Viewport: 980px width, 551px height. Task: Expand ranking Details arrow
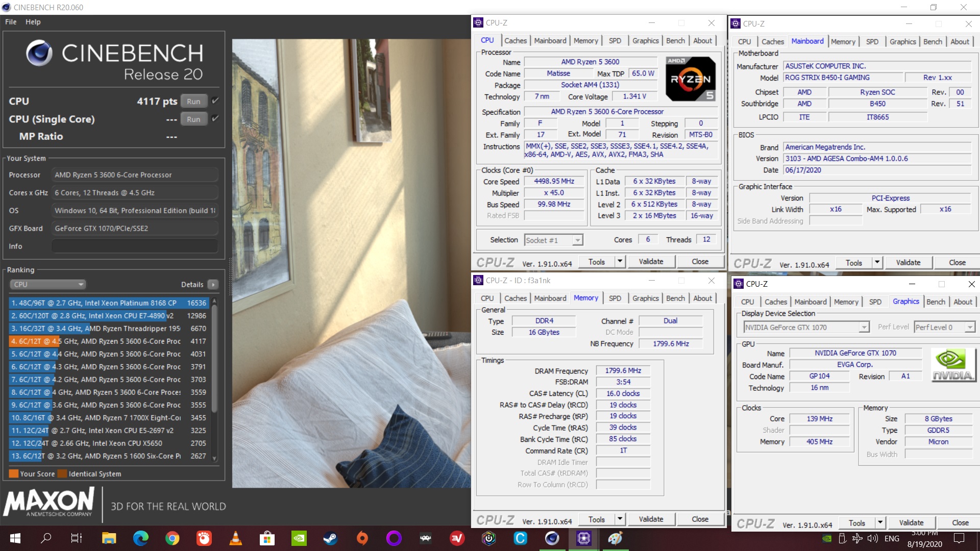point(213,284)
